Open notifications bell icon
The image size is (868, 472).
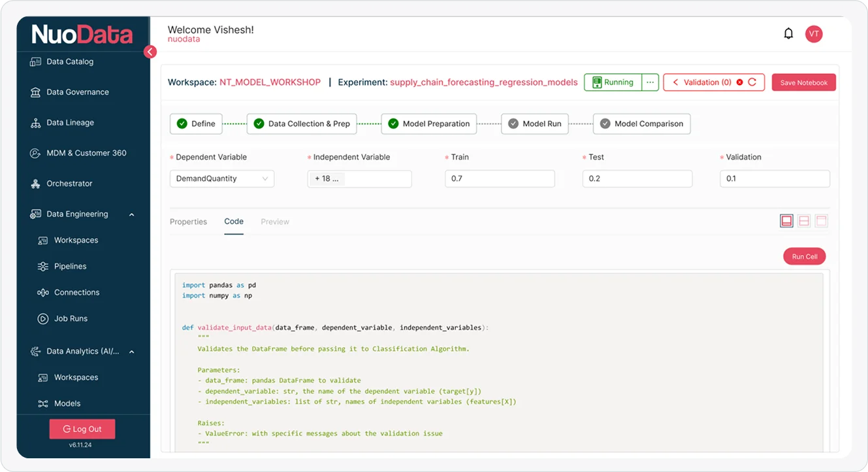coord(788,33)
